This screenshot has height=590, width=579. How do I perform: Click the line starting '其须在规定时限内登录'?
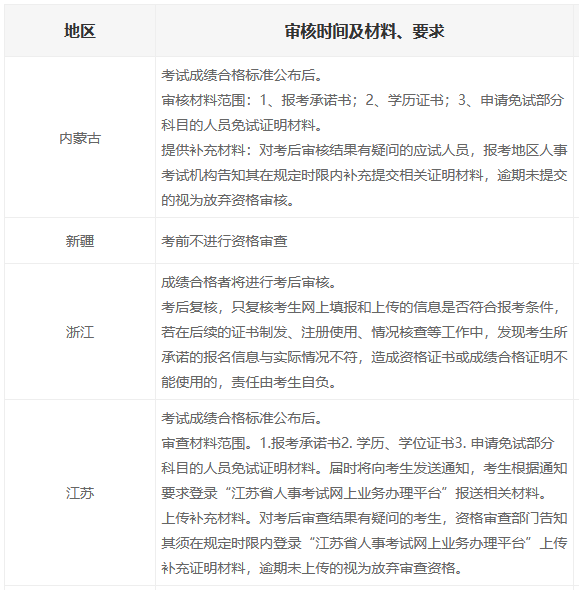tap(364, 543)
